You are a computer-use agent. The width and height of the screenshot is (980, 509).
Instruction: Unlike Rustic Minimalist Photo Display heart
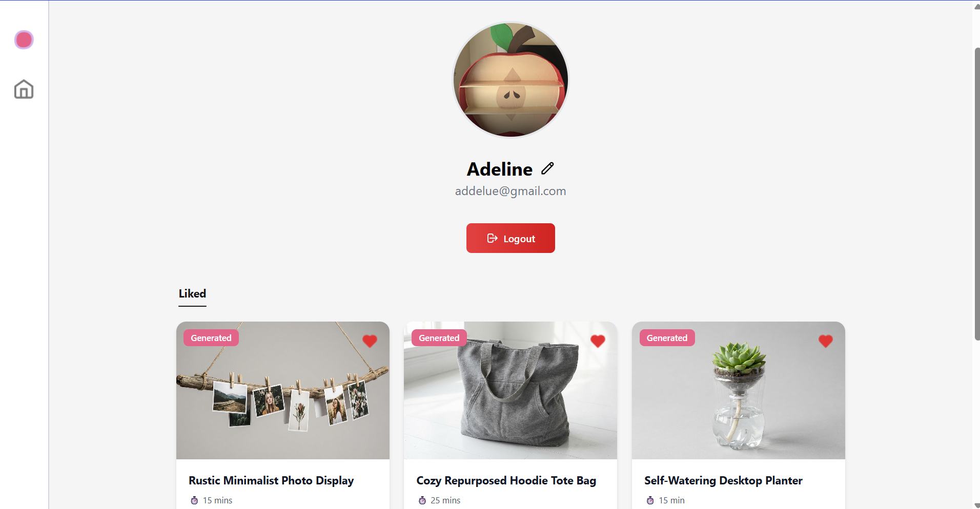pos(370,341)
